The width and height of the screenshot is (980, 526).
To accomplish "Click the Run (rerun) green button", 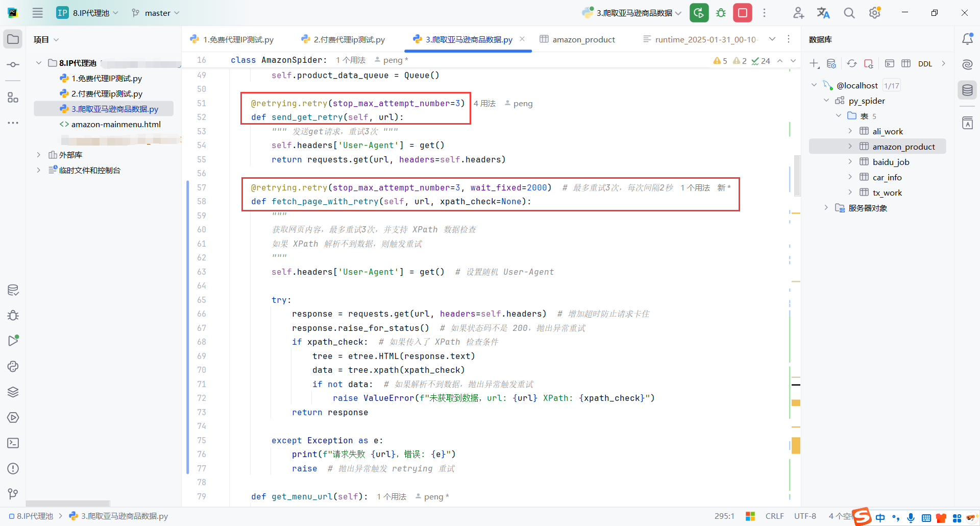I will pos(699,13).
